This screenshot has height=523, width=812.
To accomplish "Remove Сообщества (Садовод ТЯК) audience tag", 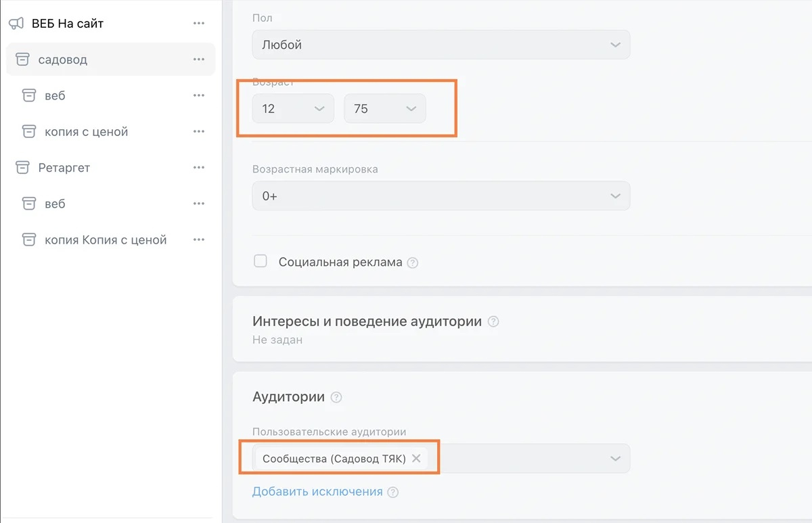I will click(x=416, y=459).
